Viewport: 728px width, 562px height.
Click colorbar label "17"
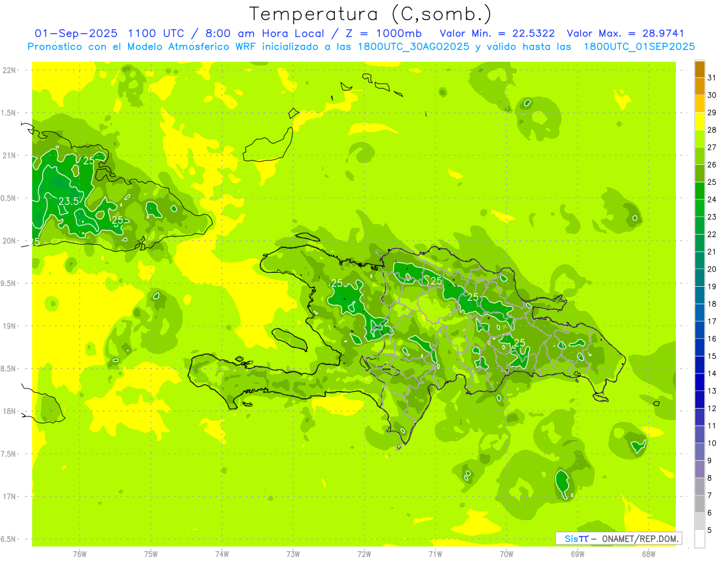(712, 321)
